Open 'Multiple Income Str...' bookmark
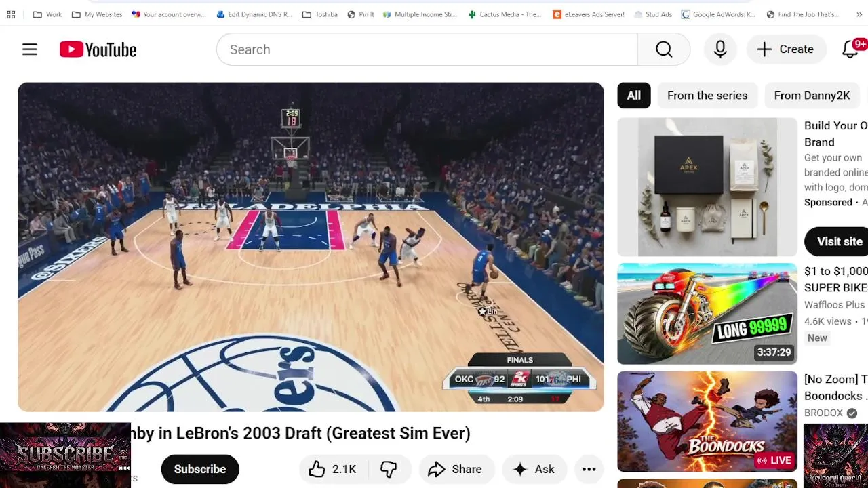Screen dimensions: 868x488 coord(420,14)
